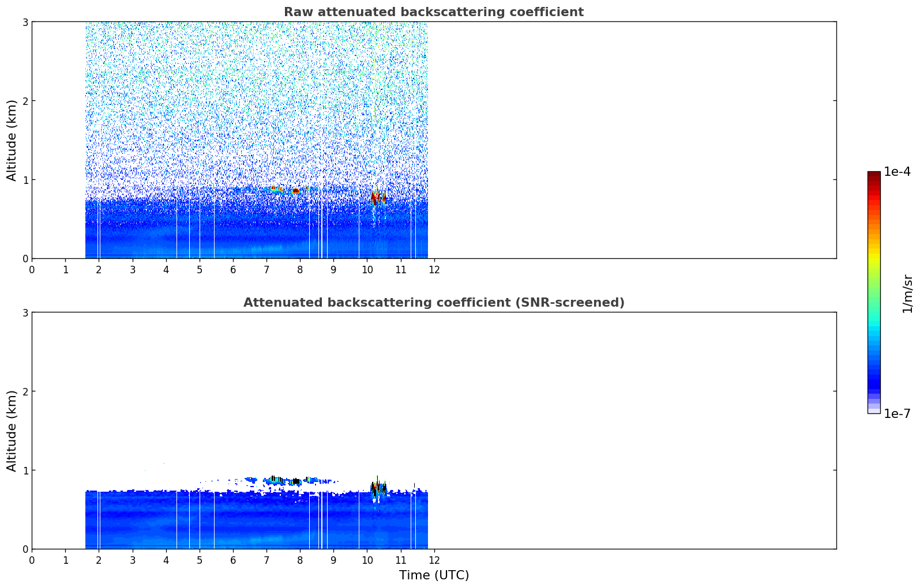Screen dimensions: 920x588
Task: Click the "Attenuated backscattering coefficient (SNR-screened)" title
Action: click(x=433, y=303)
